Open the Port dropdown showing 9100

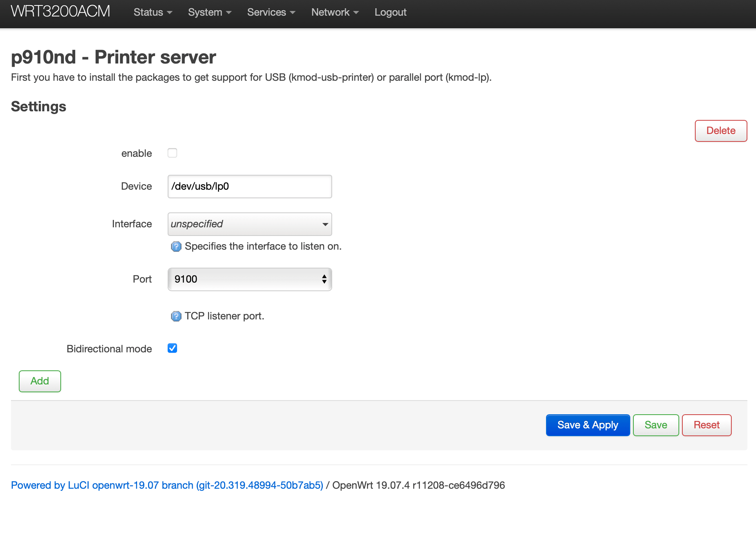pos(250,279)
